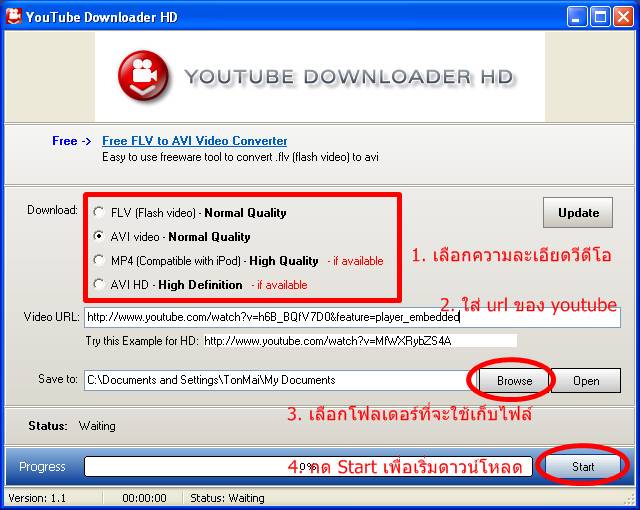Click the 'YOUTUBE DOWNLOADER HD' banner title
The width and height of the screenshot is (640, 510).
coord(349,77)
